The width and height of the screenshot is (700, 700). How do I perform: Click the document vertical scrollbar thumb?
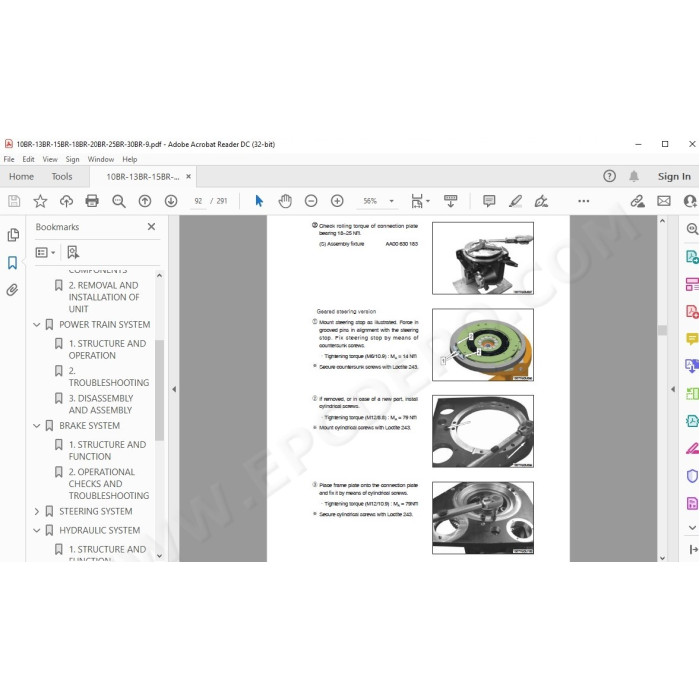point(662,330)
